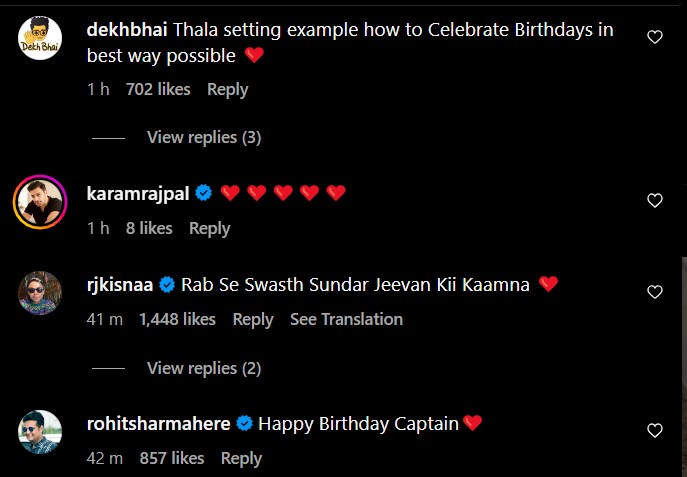Open the dekhbhai username link
Screen dimensions: 687x477
pyautogui.click(x=128, y=30)
